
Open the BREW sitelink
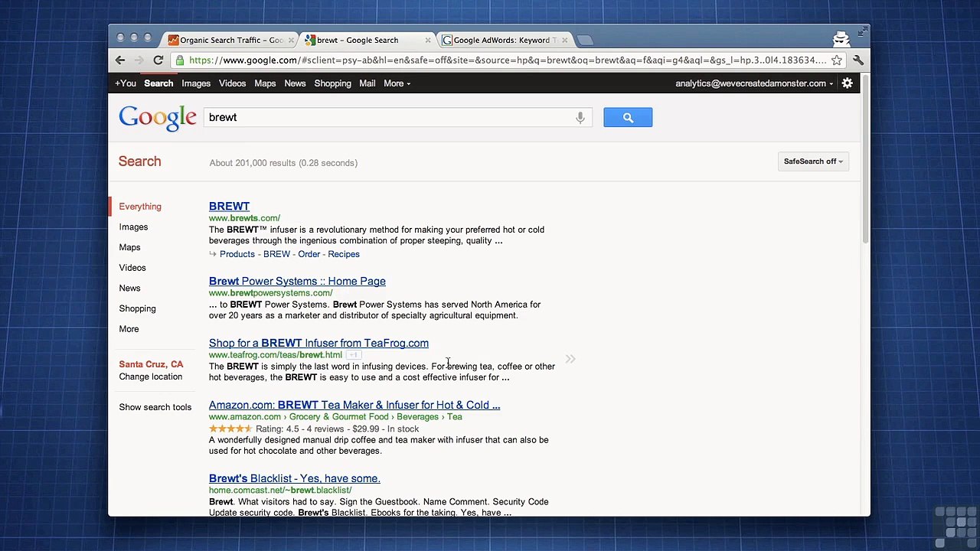click(x=276, y=254)
